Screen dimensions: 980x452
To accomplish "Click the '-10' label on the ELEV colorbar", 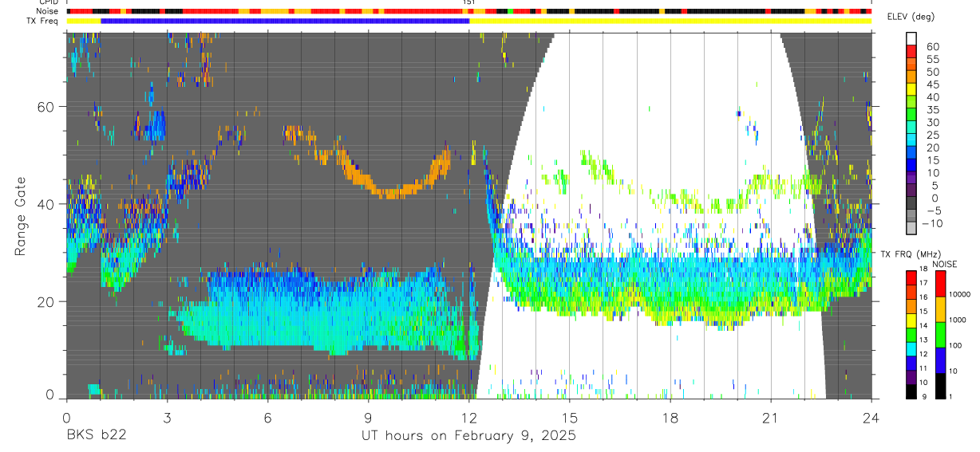I will [932, 223].
